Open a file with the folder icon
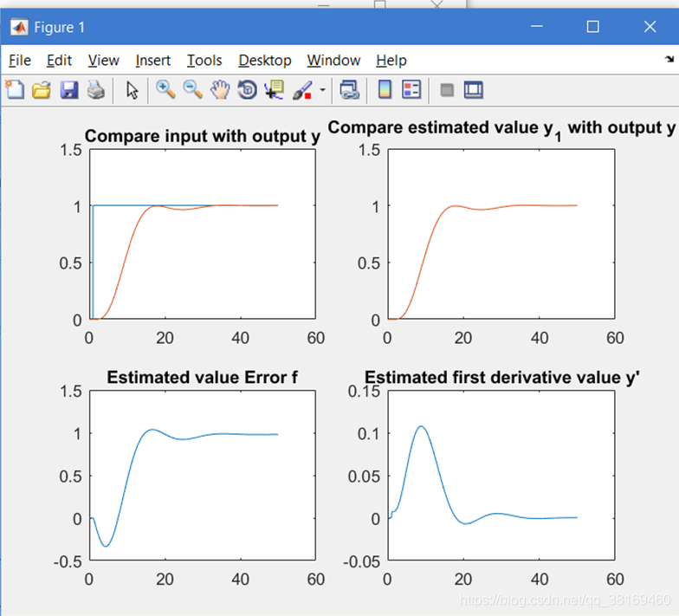Viewport: 679px width, 616px height. (42, 90)
